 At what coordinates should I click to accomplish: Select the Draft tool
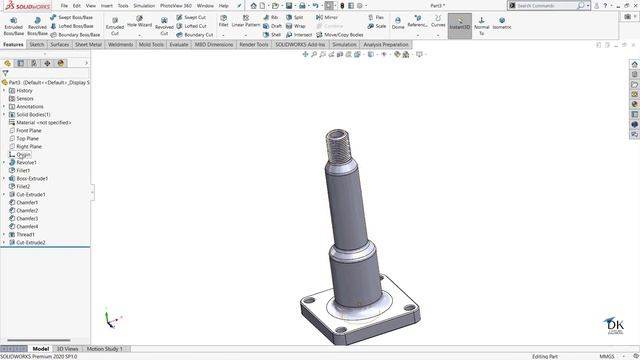point(272,26)
